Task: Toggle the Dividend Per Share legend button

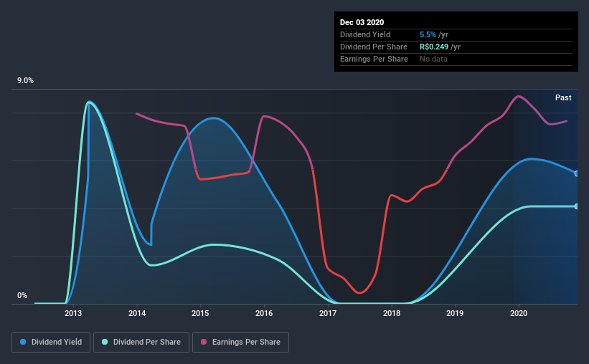Action: coord(141,343)
